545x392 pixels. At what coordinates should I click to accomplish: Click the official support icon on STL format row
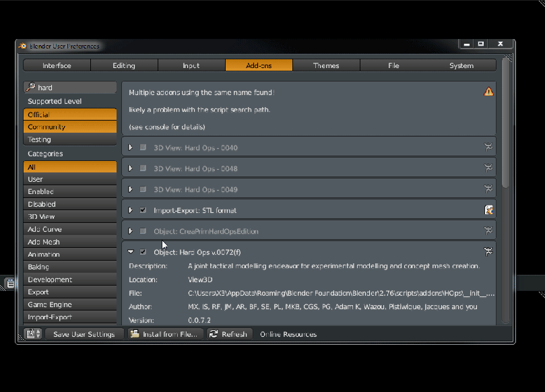[488, 210]
